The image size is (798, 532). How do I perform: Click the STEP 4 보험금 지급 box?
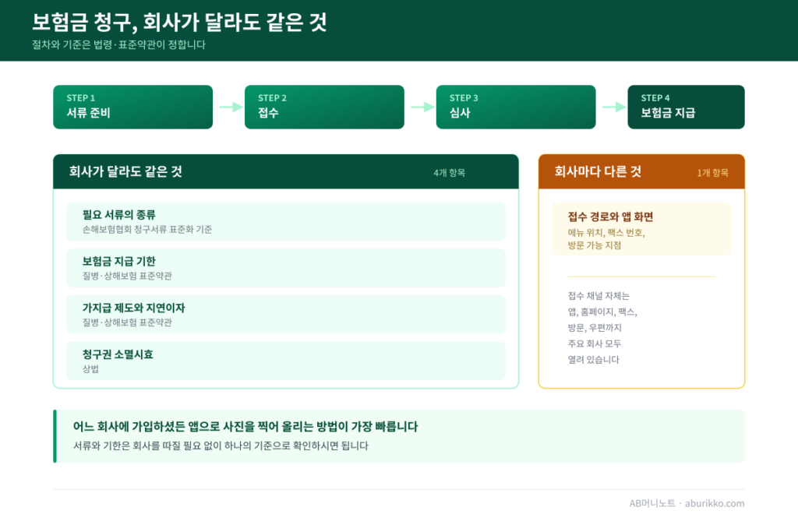coord(686,107)
